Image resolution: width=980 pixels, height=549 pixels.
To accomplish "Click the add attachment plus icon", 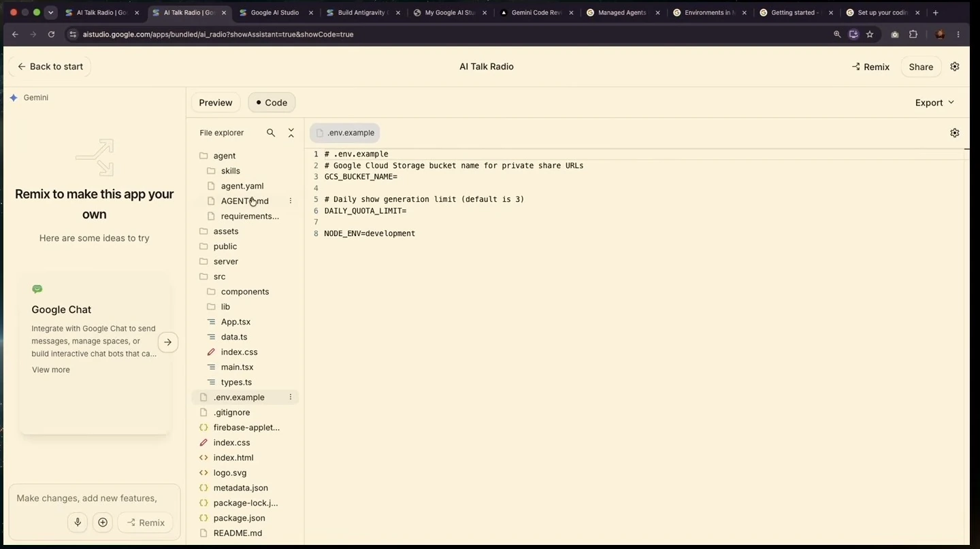I will (103, 522).
